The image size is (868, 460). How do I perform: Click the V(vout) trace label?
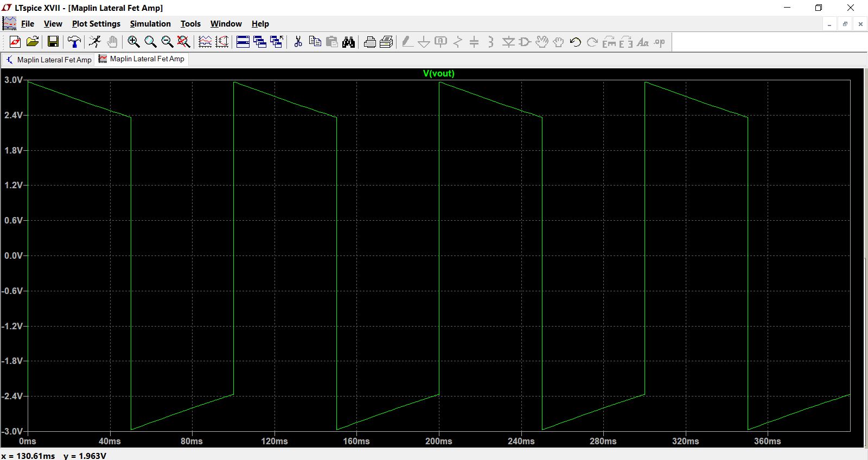[x=439, y=73]
